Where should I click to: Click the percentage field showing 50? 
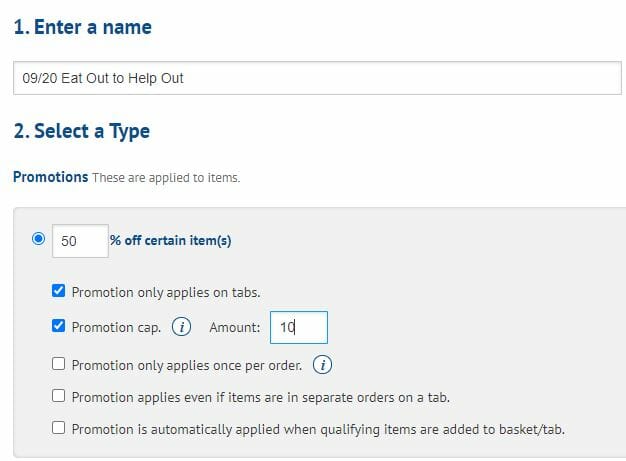pos(79,241)
